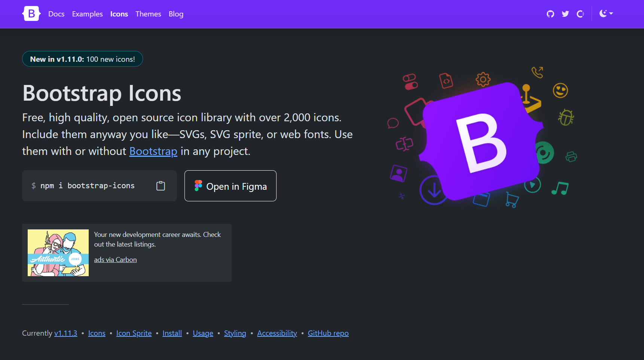Screen dimensions: 644x360
Task: Click the large Bootstrap B hero image
Action: [481, 141]
